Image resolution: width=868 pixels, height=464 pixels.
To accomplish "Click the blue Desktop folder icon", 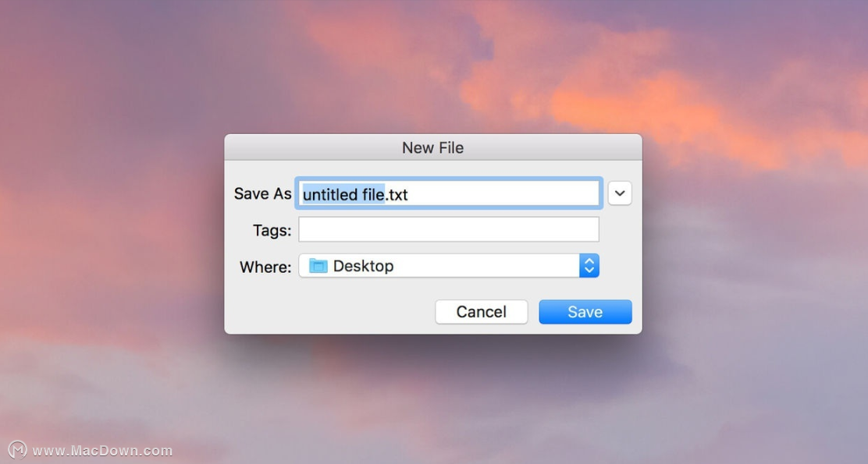I will 318,266.
